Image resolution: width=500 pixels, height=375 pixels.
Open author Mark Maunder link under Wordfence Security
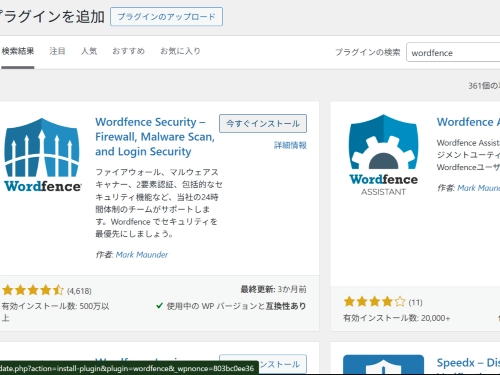[142, 255]
